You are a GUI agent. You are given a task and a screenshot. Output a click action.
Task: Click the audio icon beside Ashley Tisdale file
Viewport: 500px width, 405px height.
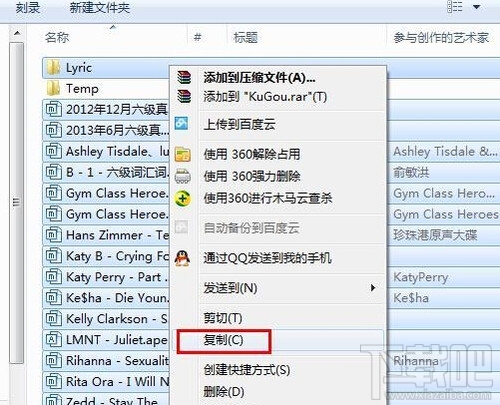coord(54,151)
